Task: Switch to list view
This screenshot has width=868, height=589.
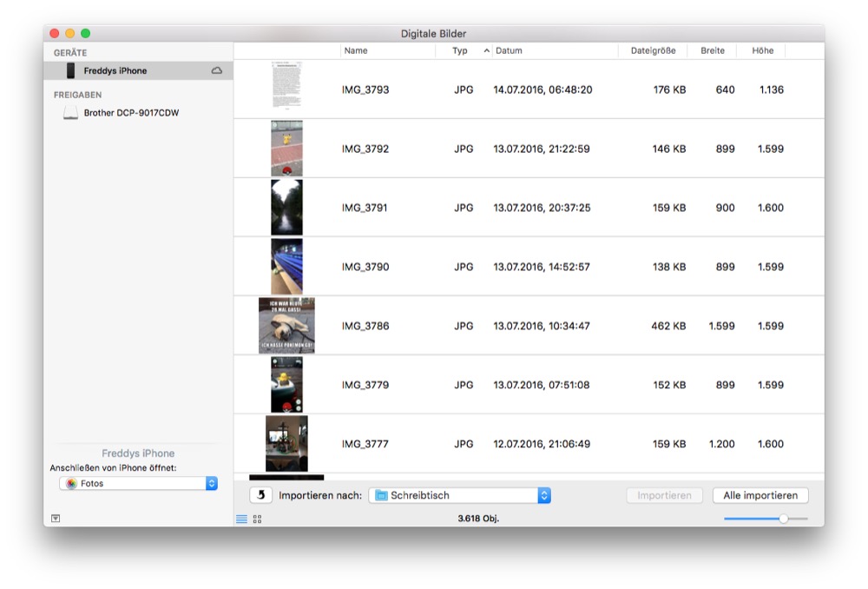Action: tap(241, 519)
